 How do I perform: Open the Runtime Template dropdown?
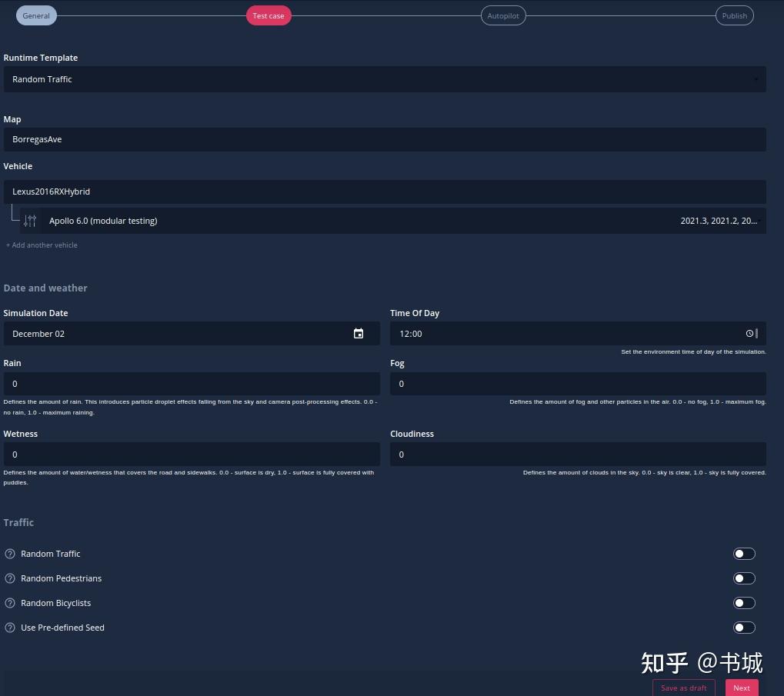point(385,79)
